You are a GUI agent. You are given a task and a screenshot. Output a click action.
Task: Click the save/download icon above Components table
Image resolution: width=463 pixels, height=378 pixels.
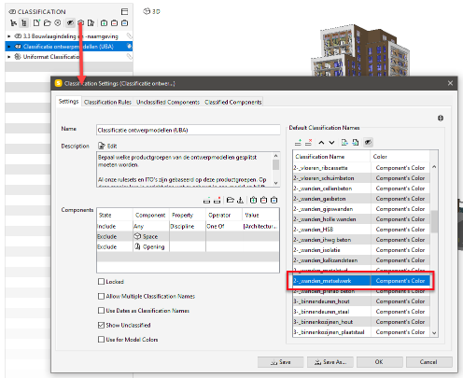pyautogui.click(x=240, y=200)
